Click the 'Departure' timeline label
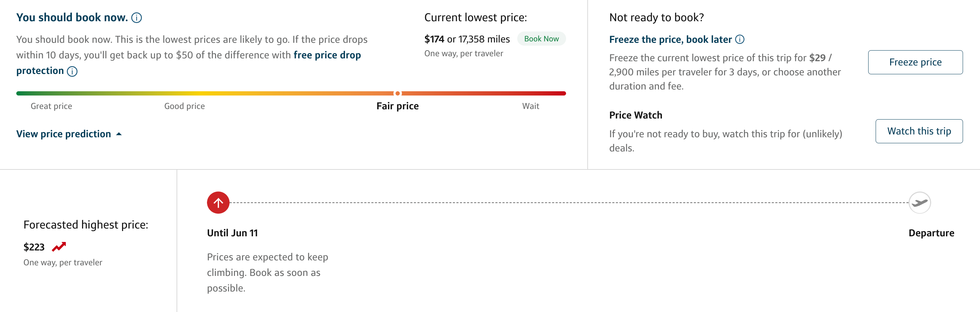 [931, 233]
